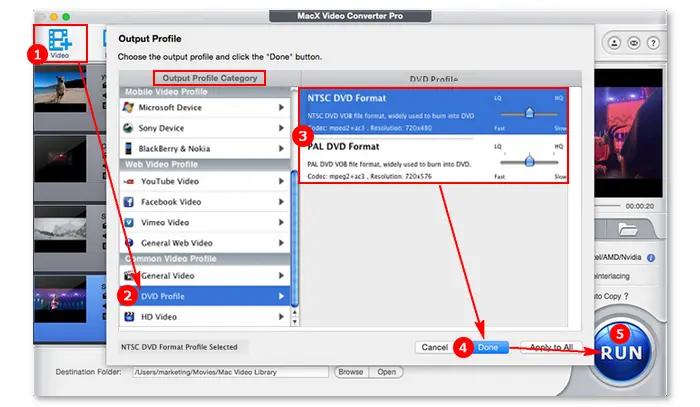This screenshot has width=700, height=407.
Task: Click the Cancel button
Action: pos(434,347)
